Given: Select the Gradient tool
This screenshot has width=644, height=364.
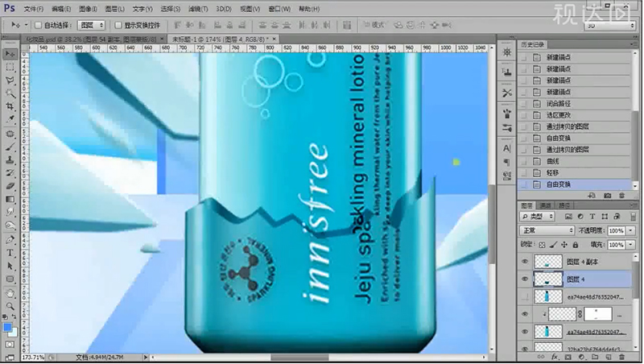Looking at the screenshot, I should click(10, 199).
